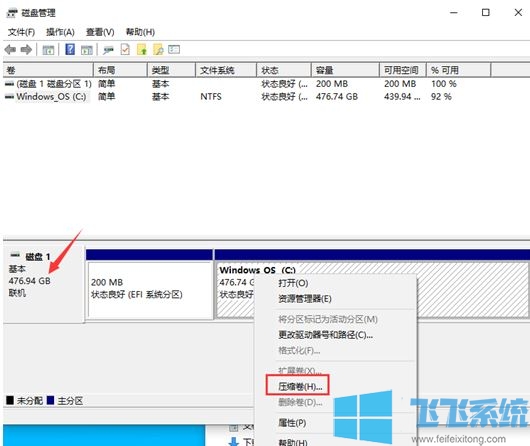Click the Back arrow toolbar icon
This screenshot has width=530, height=446.
point(10,50)
